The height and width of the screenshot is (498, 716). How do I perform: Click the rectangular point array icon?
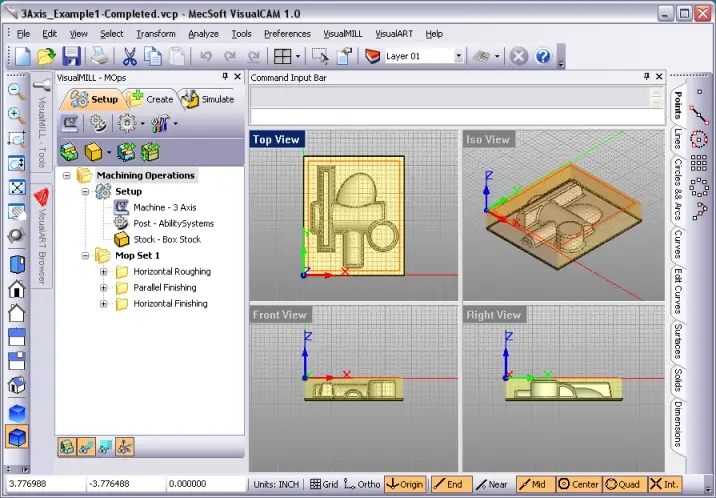(x=699, y=163)
